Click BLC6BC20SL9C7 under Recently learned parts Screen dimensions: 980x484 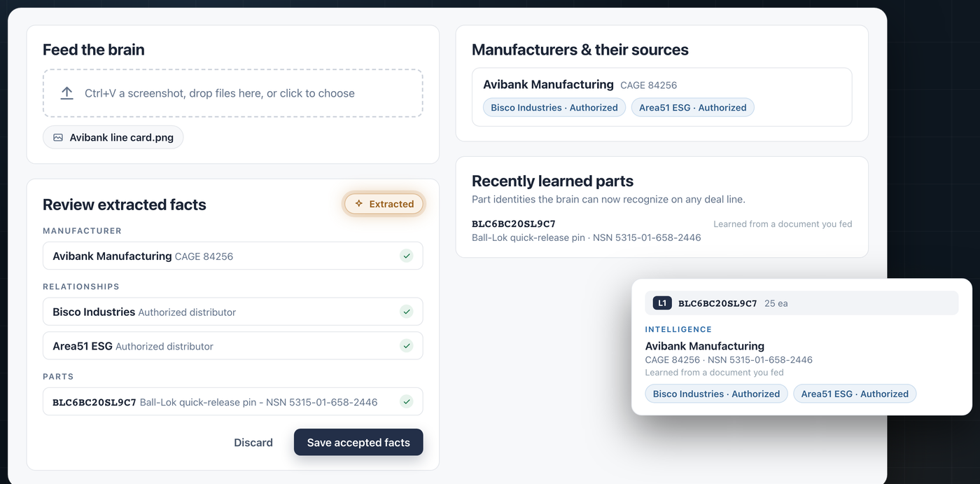514,224
